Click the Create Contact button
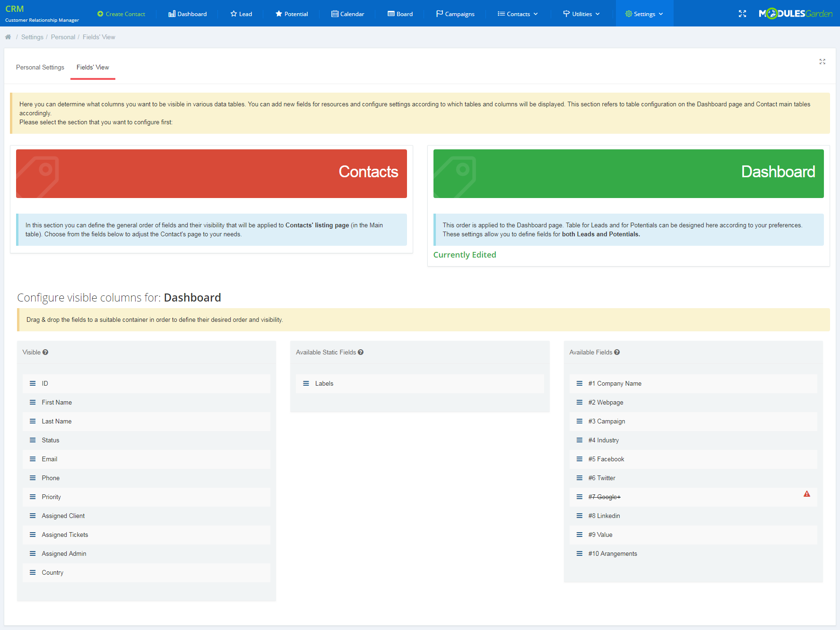 pyautogui.click(x=121, y=14)
